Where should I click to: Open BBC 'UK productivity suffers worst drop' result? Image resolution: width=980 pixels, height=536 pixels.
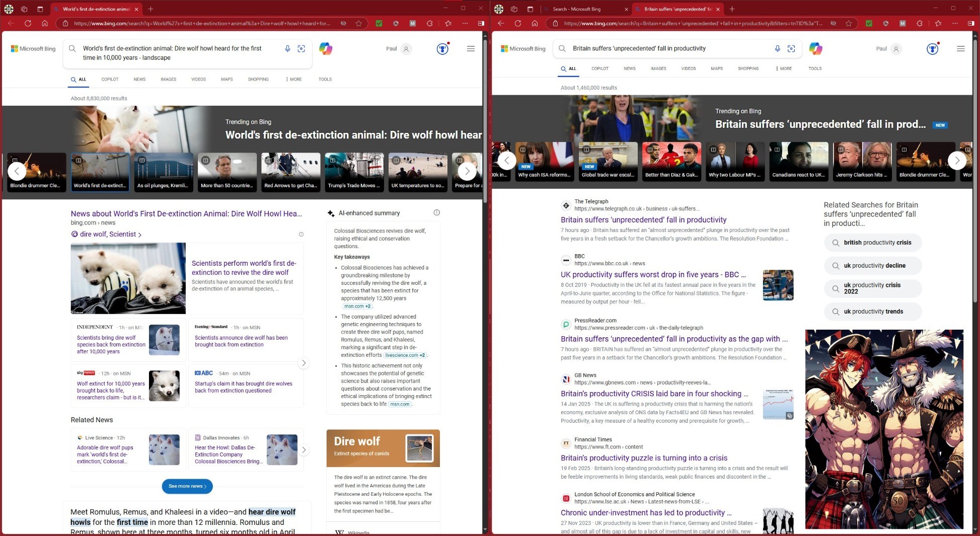coord(653,275)
